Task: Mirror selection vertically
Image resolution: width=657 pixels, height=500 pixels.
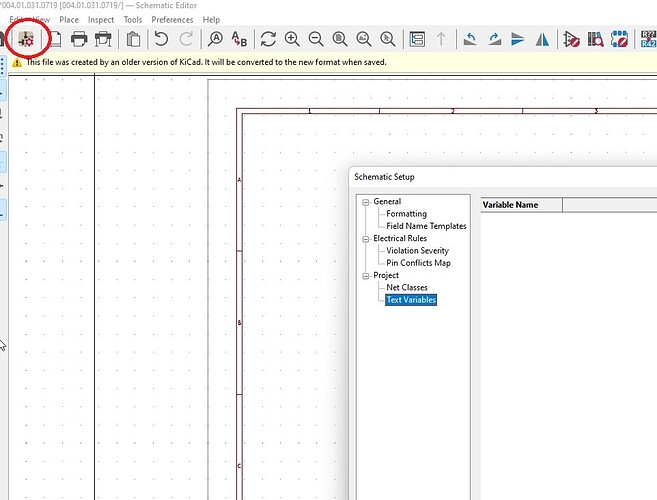Action: click(x=518, y=39)
